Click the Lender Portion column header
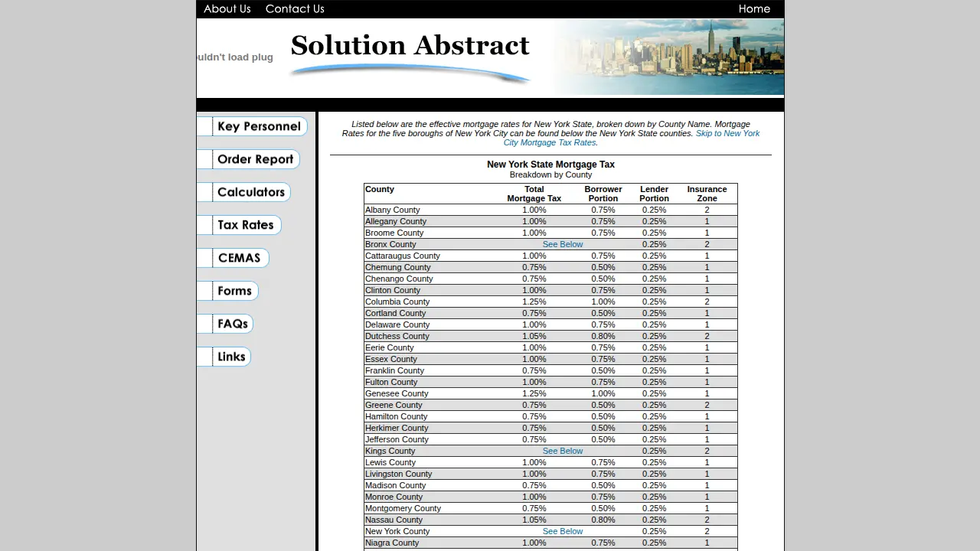 pos(654,194)
